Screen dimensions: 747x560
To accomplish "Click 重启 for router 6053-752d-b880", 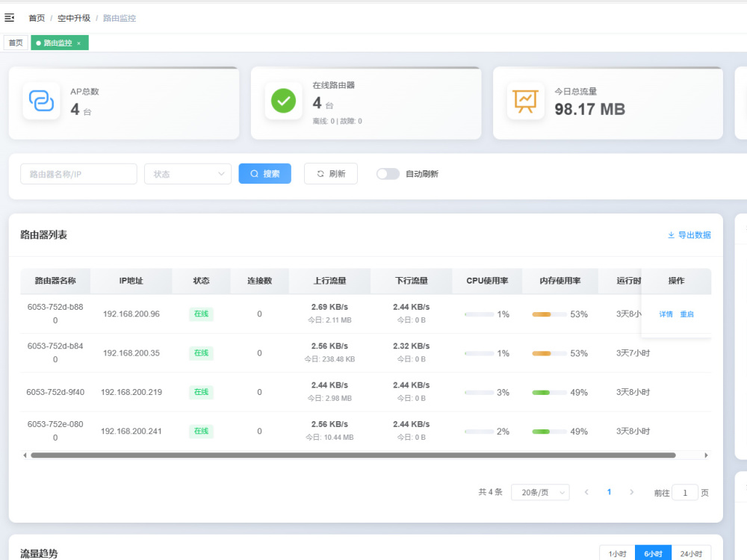I will (686, 314).
